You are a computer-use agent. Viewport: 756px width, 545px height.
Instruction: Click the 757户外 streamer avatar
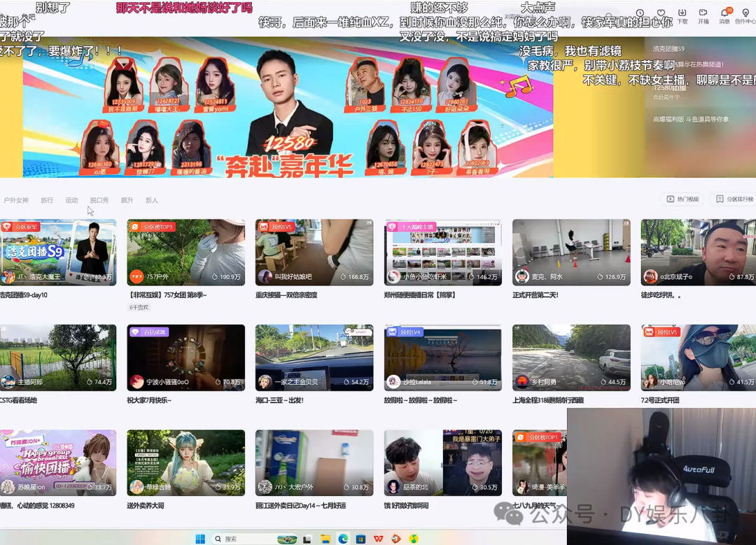click(137, 276)
